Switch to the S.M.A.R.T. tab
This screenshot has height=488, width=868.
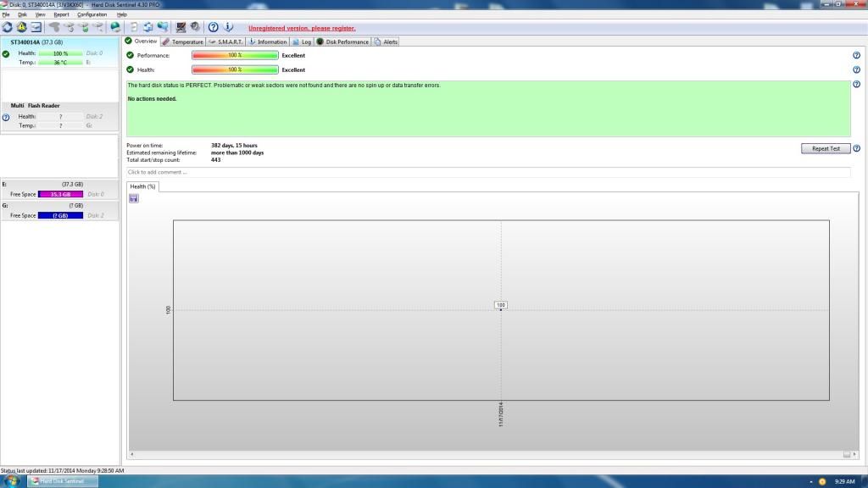225,42
